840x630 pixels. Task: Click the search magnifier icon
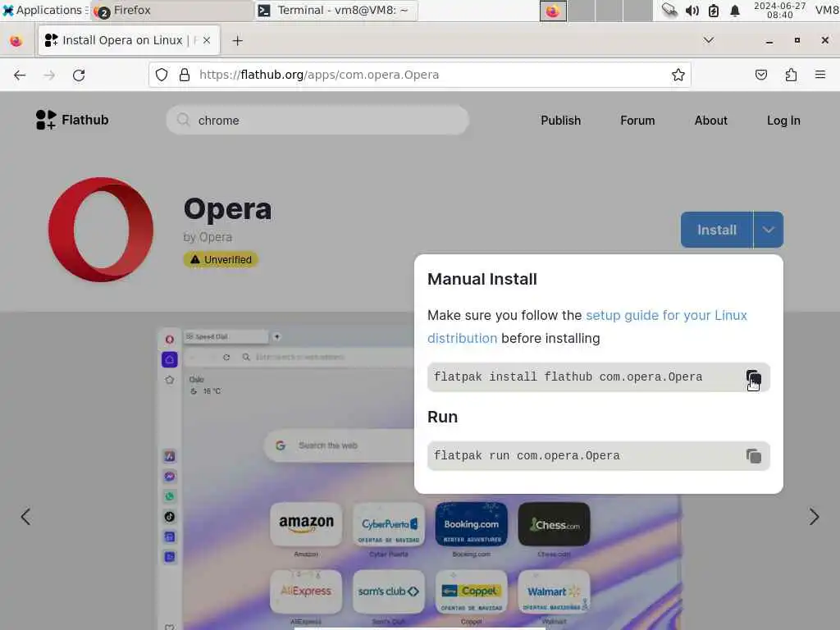(183, 120)
